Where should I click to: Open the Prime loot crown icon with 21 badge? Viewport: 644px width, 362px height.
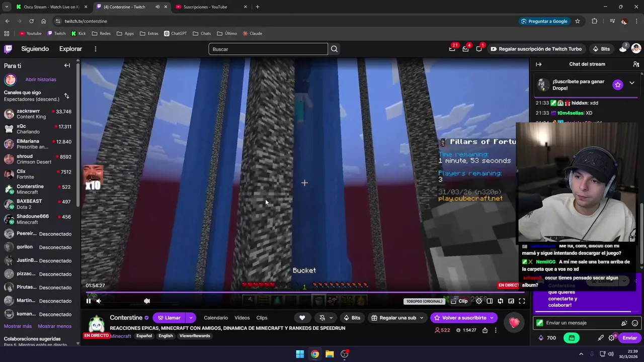point(452,49)
